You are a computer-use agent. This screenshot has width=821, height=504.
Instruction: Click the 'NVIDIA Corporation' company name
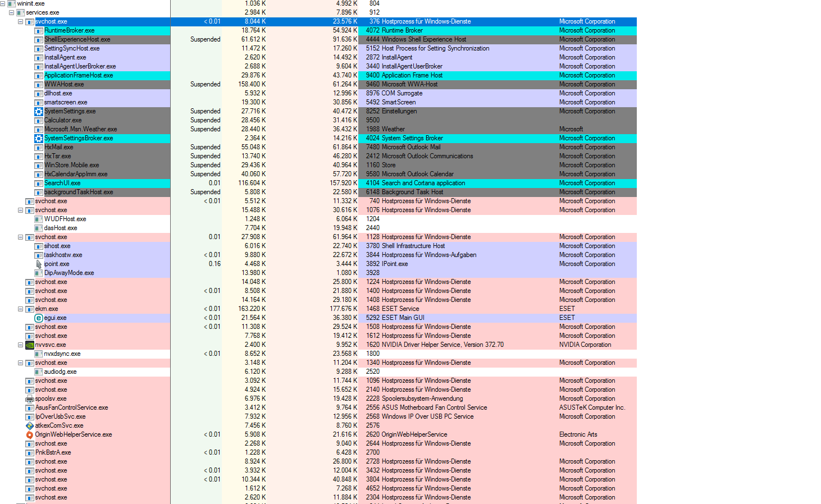point(585,345)
